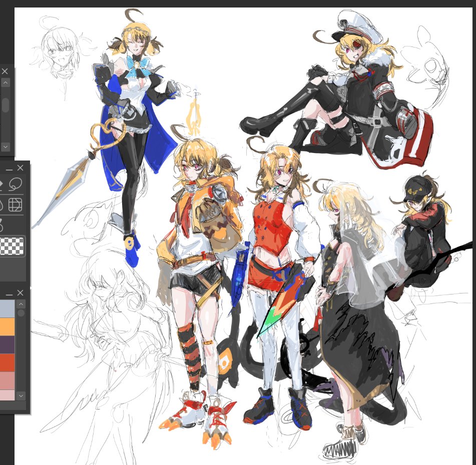Click the color set round scrollbar thumb
Screen dimensions: 476x465
[21, 313]
